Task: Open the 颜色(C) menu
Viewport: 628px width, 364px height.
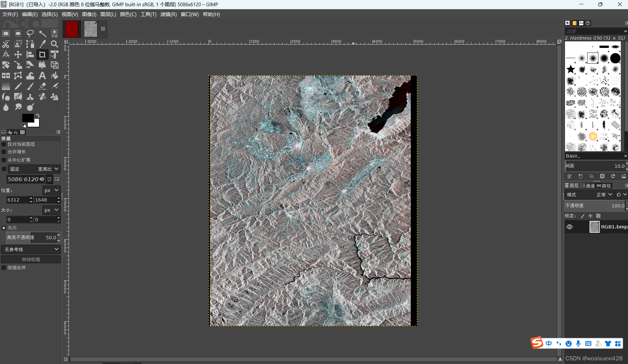Action: tap(128, 14)
